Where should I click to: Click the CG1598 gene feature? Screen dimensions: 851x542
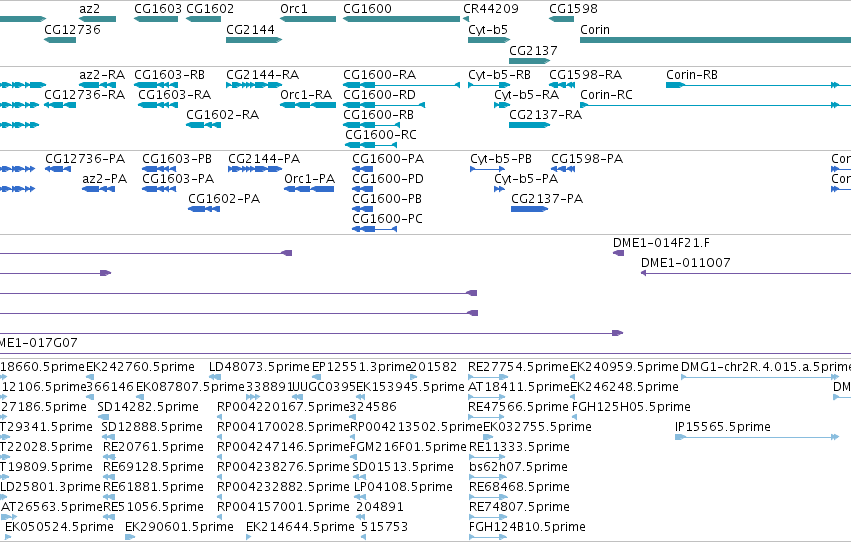coord(561,19)
